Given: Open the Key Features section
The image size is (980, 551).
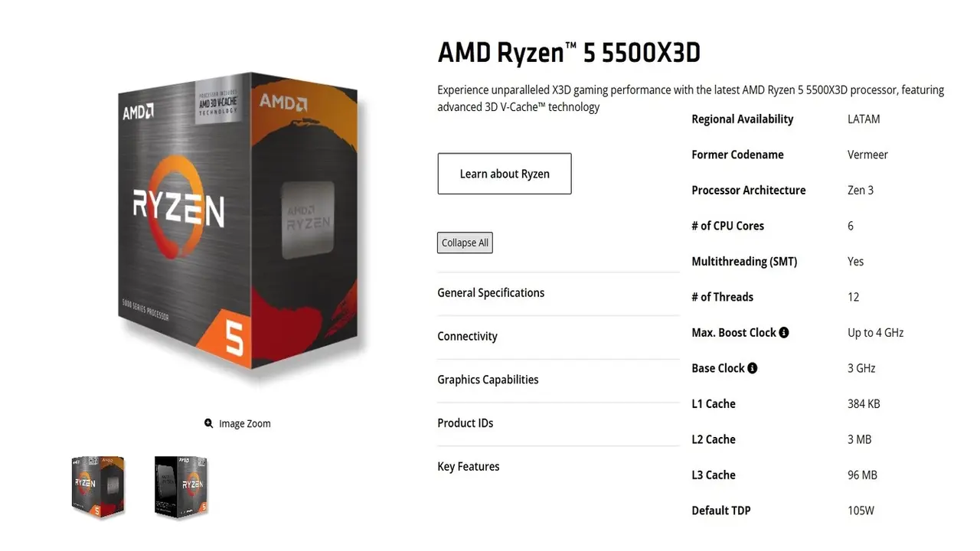Looking at the screenshot, I should [468, 467].
